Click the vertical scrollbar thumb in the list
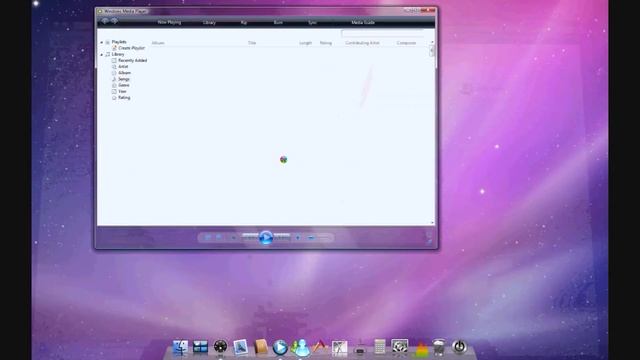 [x=432, y=51]
